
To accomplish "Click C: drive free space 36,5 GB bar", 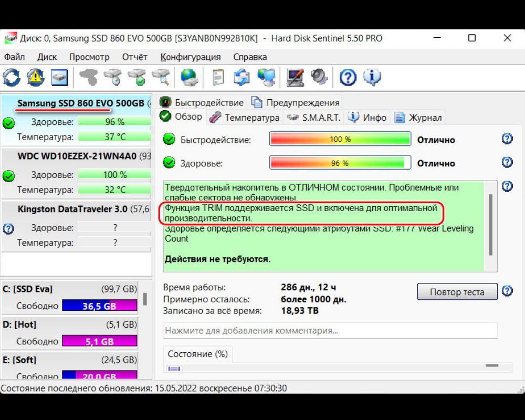I will (99, 306).
